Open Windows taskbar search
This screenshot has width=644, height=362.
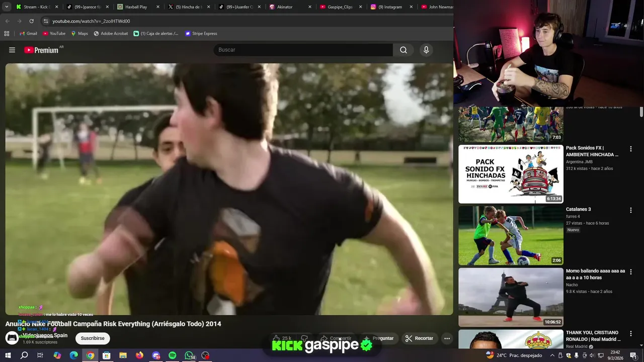[24, 355]
